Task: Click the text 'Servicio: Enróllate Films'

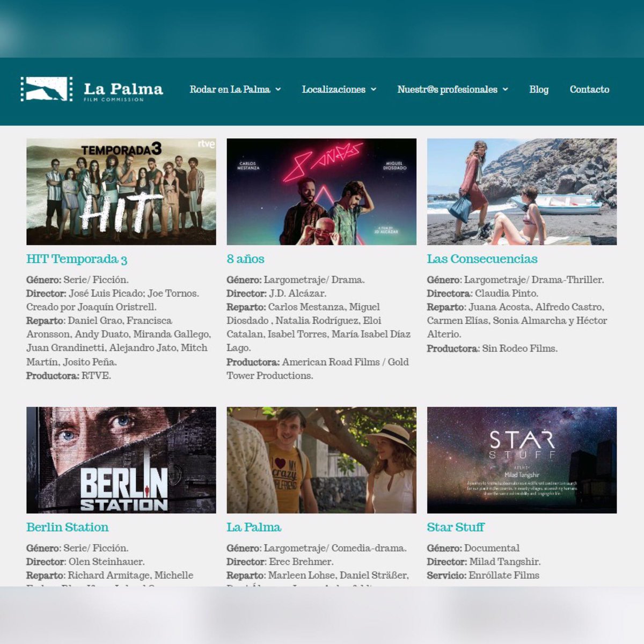Action: pos(483,575)
